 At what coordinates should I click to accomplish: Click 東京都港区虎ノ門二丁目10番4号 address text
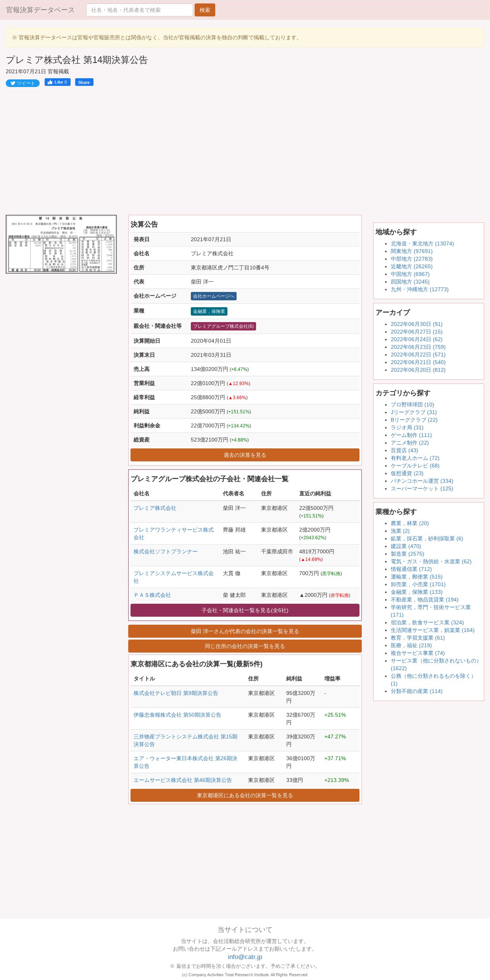[230, 268]
